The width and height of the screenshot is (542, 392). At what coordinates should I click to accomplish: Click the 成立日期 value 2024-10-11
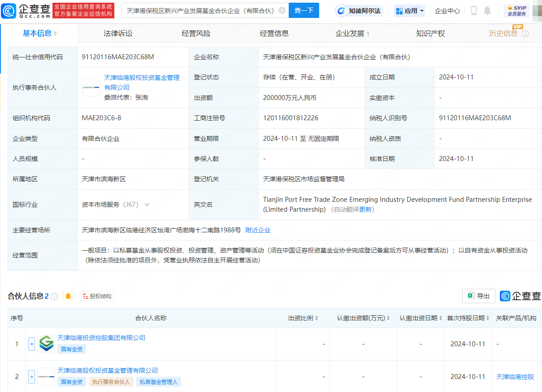pos(456,77)
